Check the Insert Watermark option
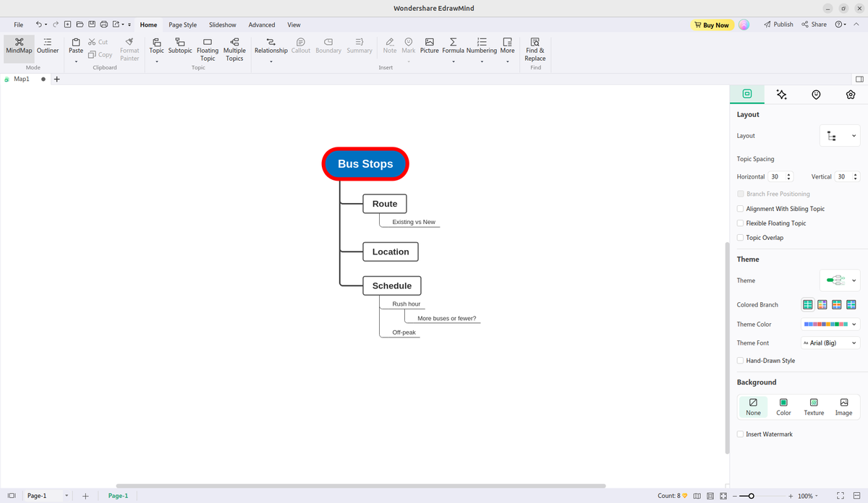This screenshot has height=503, width=868. 740,434
